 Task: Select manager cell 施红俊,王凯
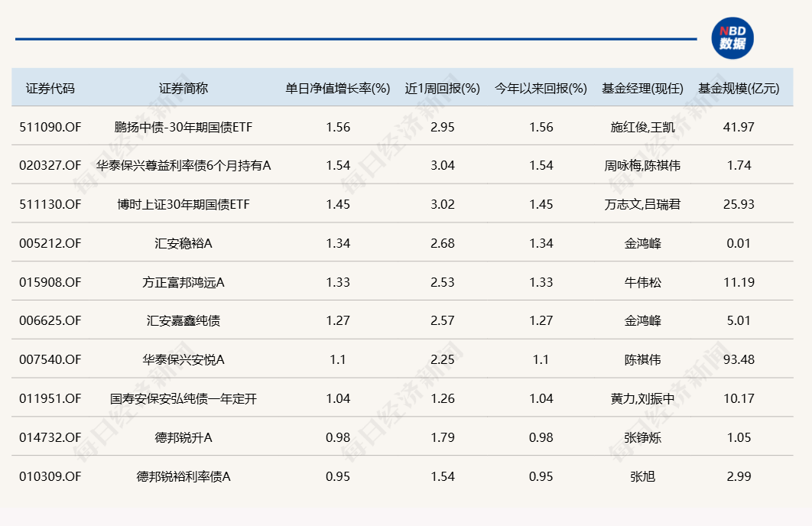coord(643,127)
